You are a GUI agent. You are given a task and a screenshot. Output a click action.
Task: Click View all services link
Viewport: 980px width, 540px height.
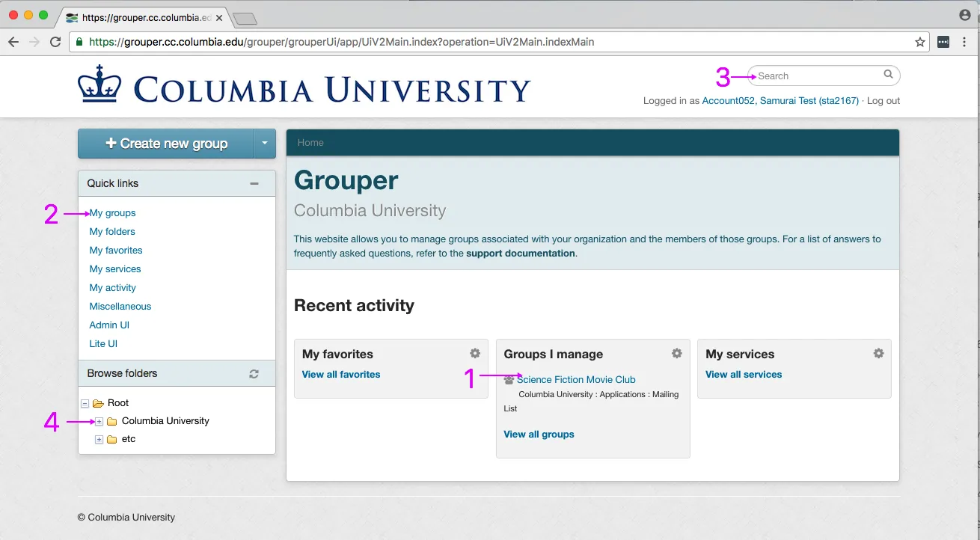point(744,375)
